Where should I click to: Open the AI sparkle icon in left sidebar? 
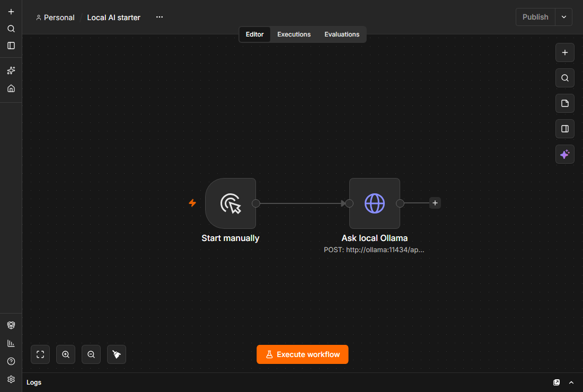[11, 70]
